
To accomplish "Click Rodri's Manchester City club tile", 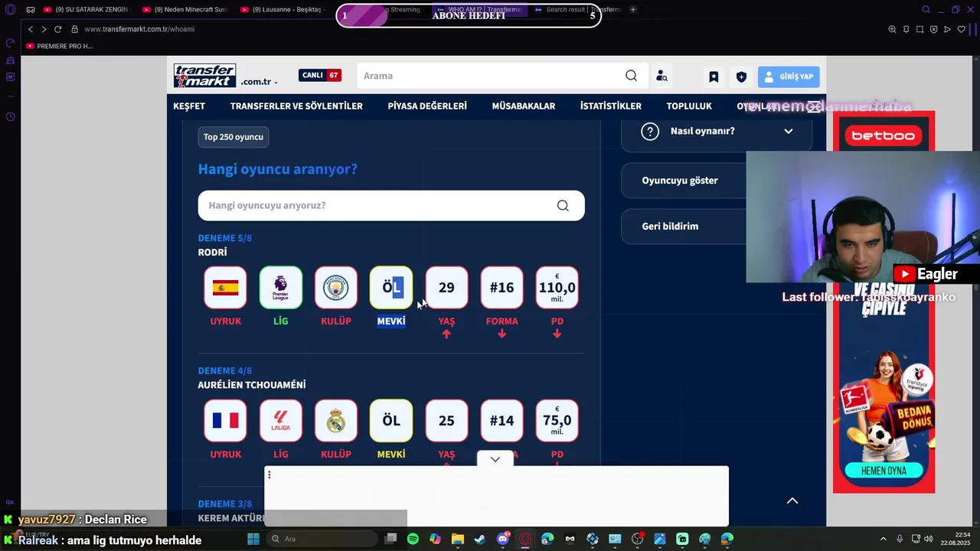I will 336,288.
